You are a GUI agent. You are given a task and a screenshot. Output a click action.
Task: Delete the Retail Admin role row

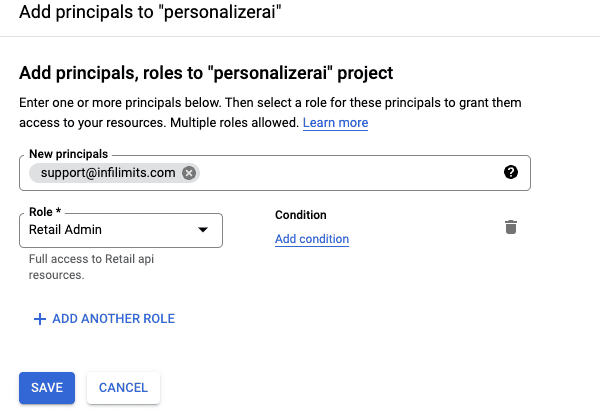[511, 227]
